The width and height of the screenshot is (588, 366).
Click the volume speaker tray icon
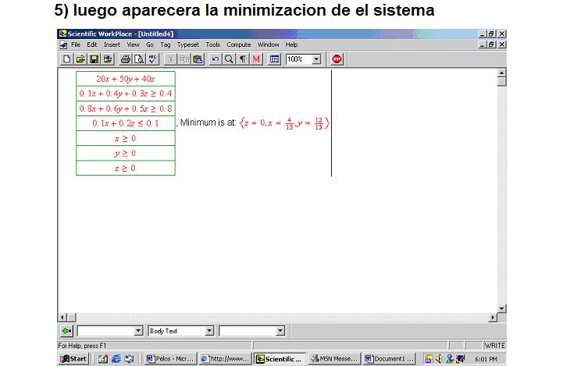pyautogui.click(x=439, y=359)
